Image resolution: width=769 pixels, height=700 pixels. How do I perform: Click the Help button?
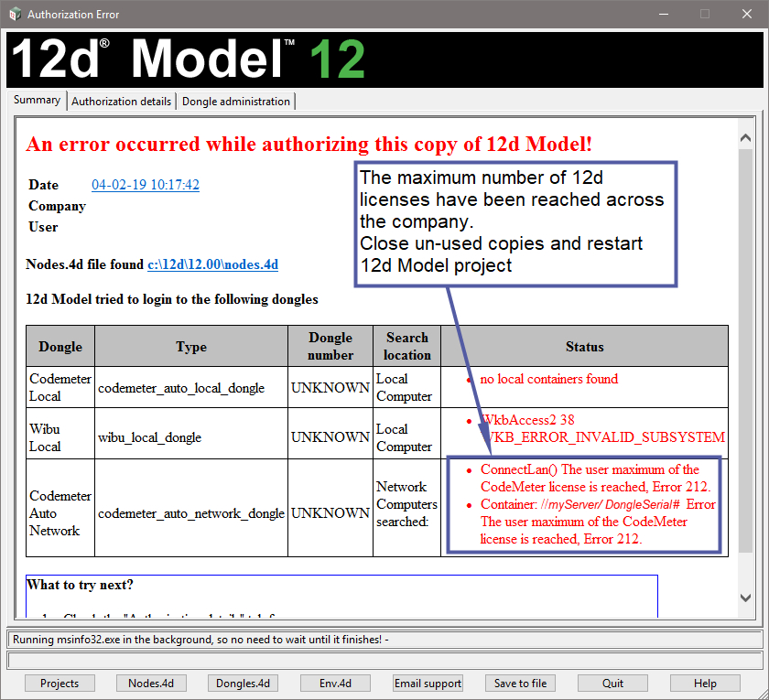[705, 684]
